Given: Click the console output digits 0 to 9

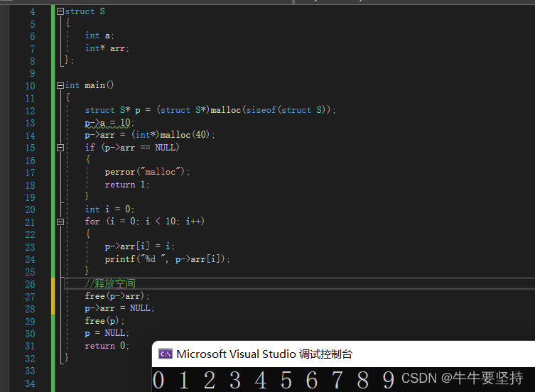Looking at the screenshot, I should (x=274, y=380).
